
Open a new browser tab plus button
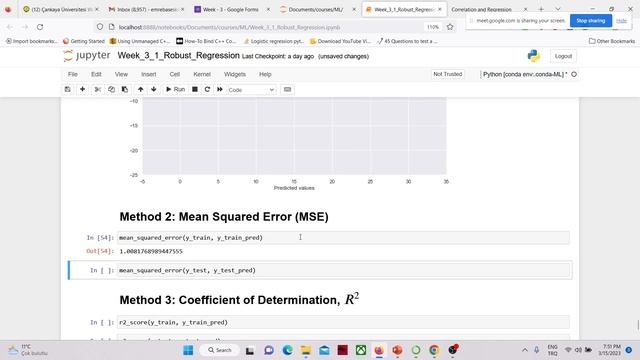point(541,9)
